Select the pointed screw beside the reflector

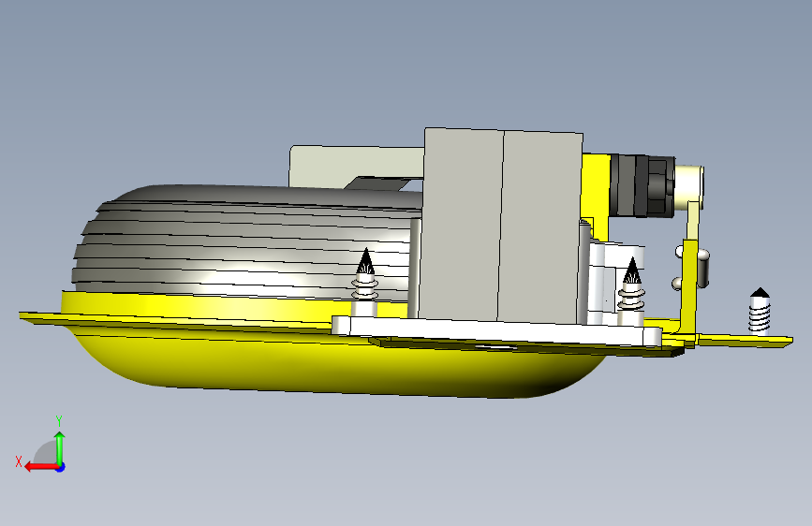[x=365, y=282]
